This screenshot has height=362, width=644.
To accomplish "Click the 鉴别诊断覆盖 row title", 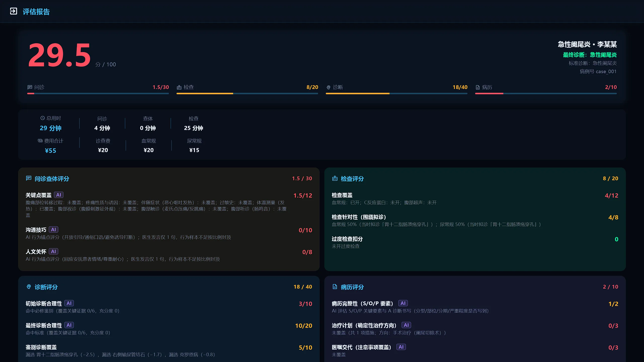I will point(41,347).
